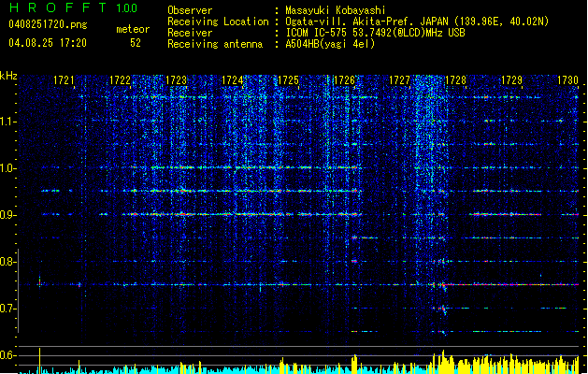The image size is (588, 374).
Task: Click frequency axis label 0.8
Action: (8, 262)
